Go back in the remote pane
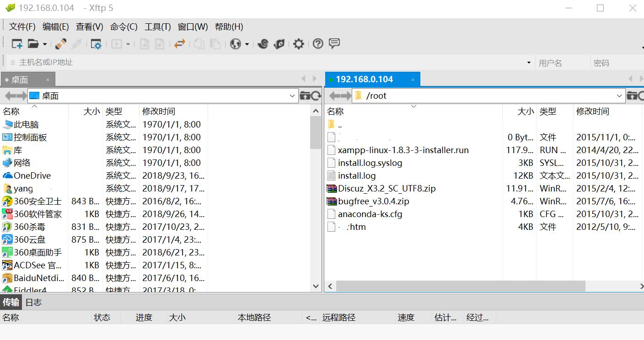 334,96
